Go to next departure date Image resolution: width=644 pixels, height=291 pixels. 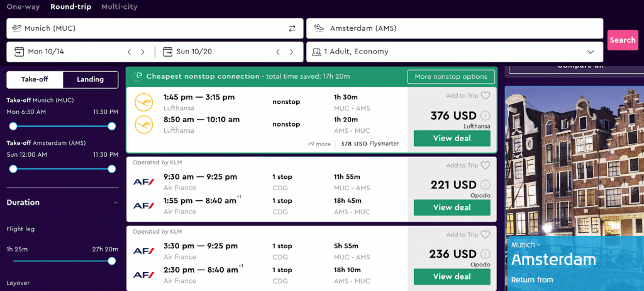[143, 52]
